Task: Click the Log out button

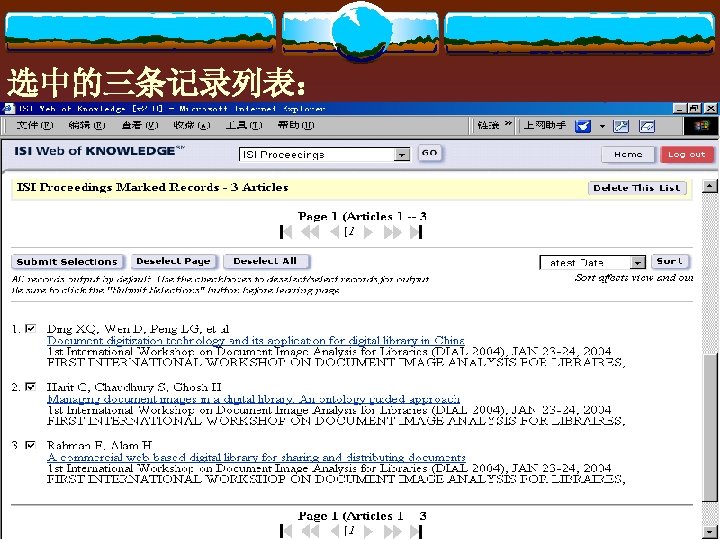Action: [x=686, y=154]
